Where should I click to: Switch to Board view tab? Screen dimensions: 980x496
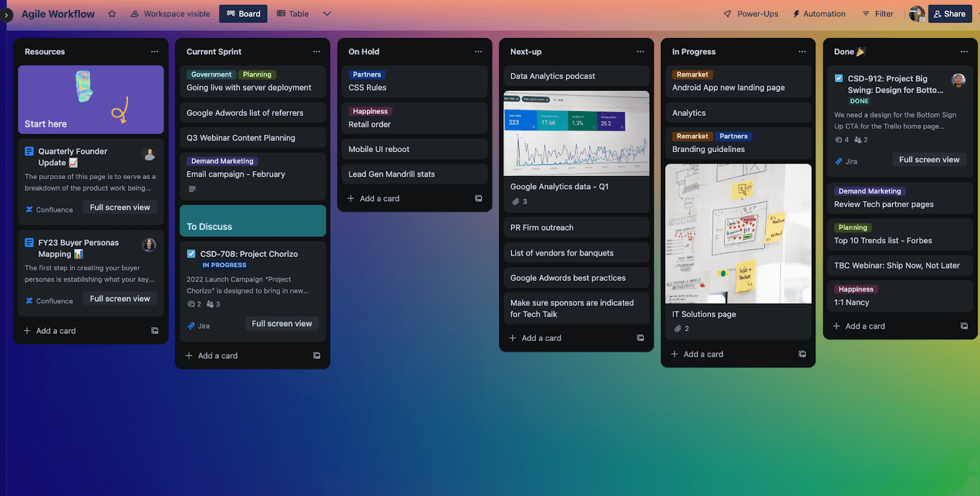click(x=243, y=13)
